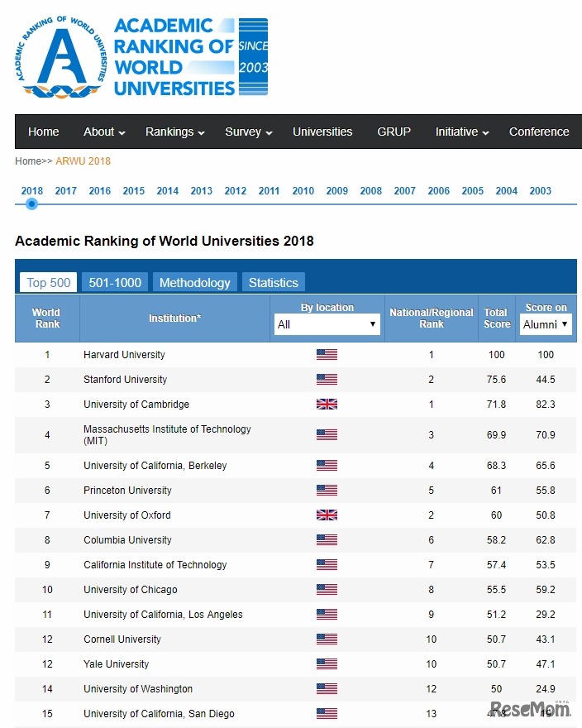Select year 2007 in the timeline
The width and height of the screenshot is (582, 728).
click(x=405, y=191)
